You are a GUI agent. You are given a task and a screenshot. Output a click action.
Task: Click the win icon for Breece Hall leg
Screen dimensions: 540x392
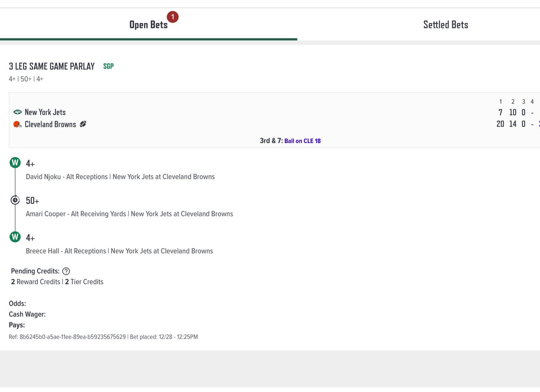click(x=15, y=237)
